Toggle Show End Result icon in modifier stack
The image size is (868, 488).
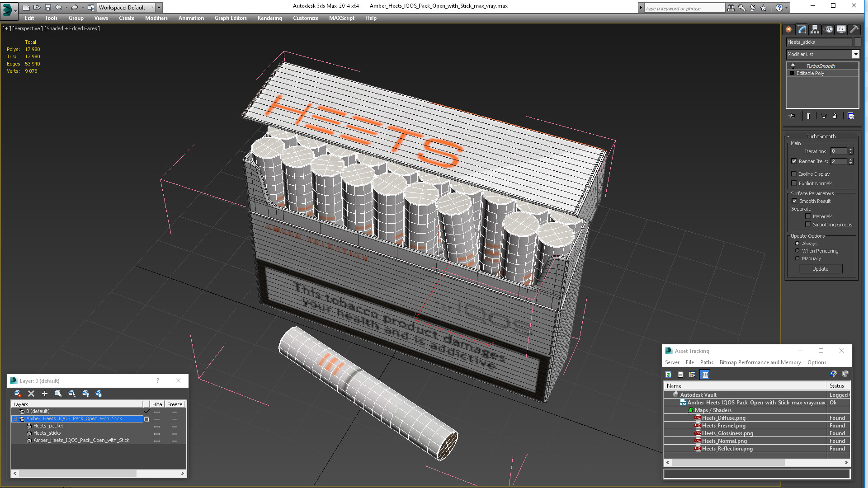click(x=808, y=116)
